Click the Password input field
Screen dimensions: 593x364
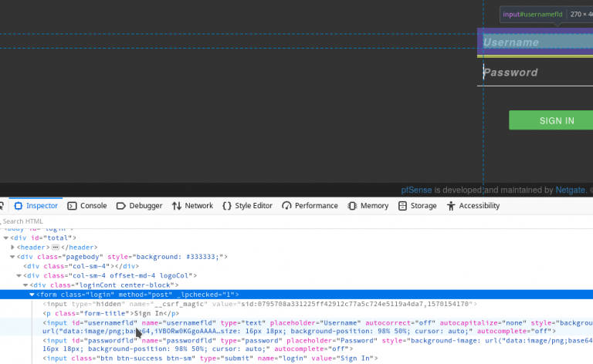point(535,72)
